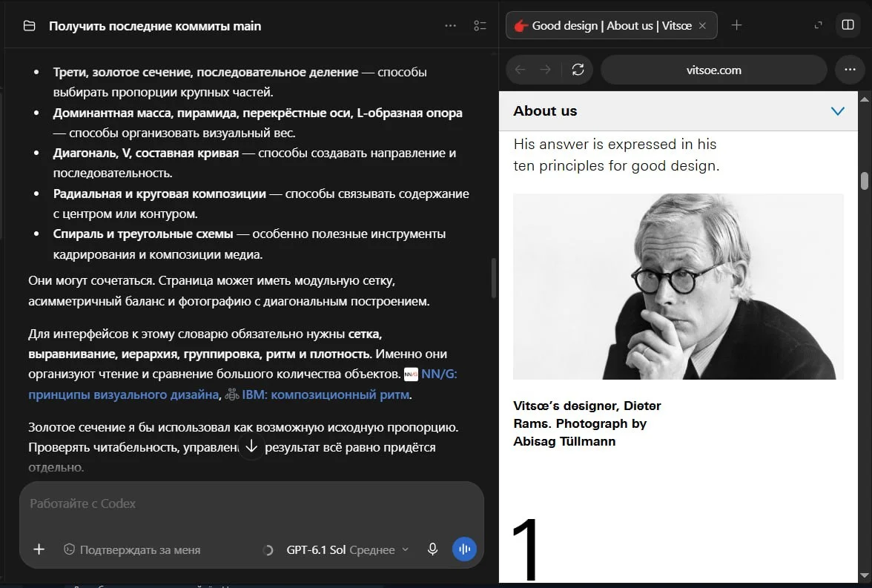The width and height of the screenshot is (872, 588).
Task: Start voice mode with blue waveform button
Action: [x=464, y=549]
